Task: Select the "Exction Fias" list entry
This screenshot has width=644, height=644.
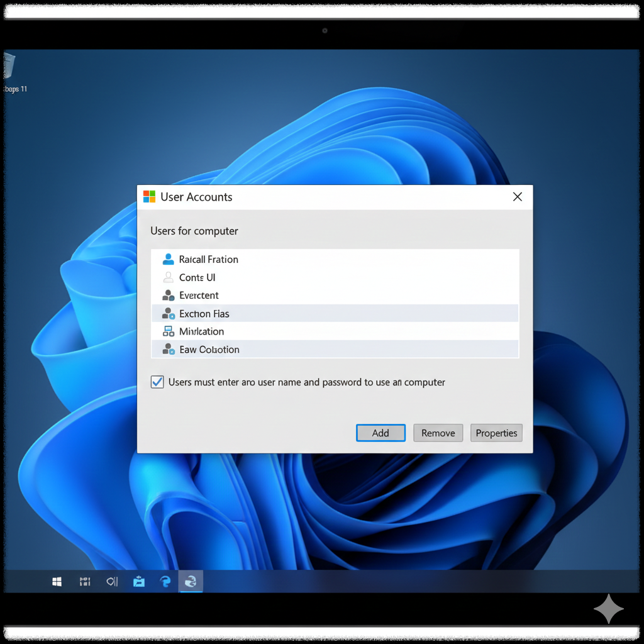Action: [335, 313]
